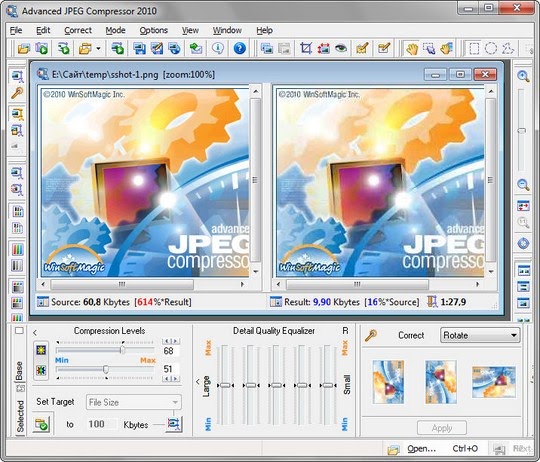Click the target size field showing 100
540x462 pixels.
pos(101,424)
